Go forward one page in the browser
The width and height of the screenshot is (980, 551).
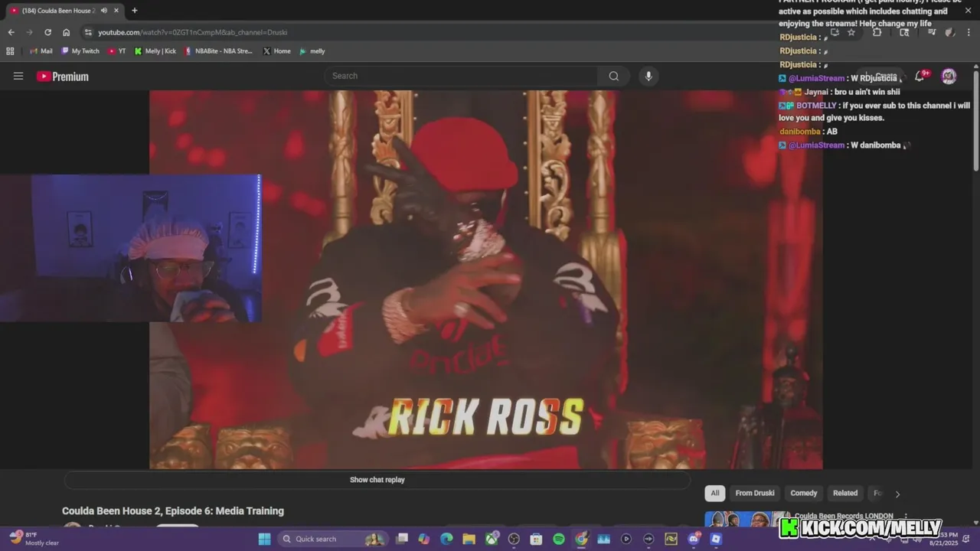(29, 32)
